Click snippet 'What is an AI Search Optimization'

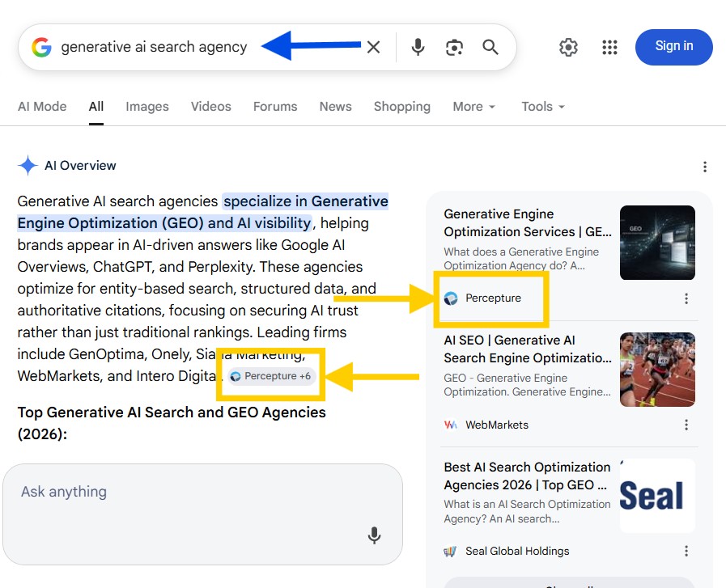(x=527, y=504)
